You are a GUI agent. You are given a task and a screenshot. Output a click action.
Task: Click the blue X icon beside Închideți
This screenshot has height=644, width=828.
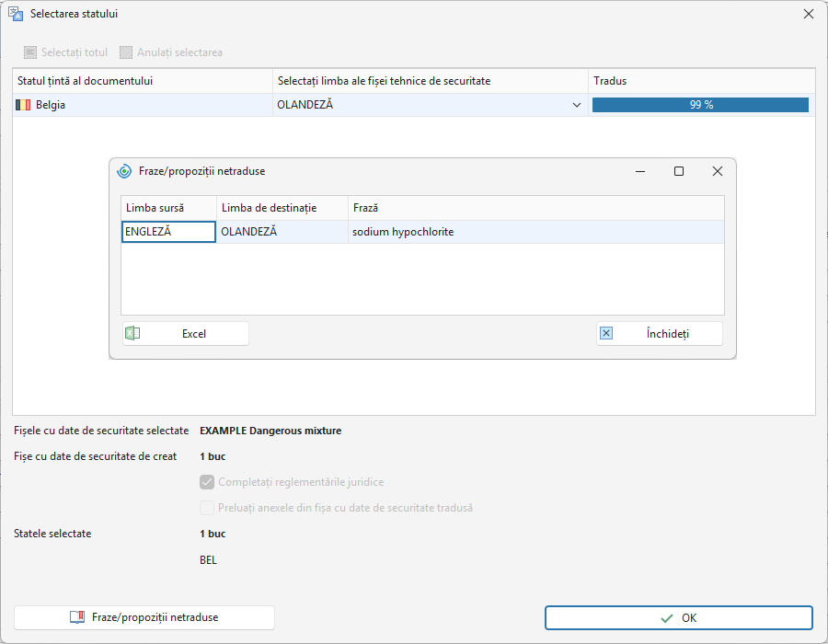606,334
